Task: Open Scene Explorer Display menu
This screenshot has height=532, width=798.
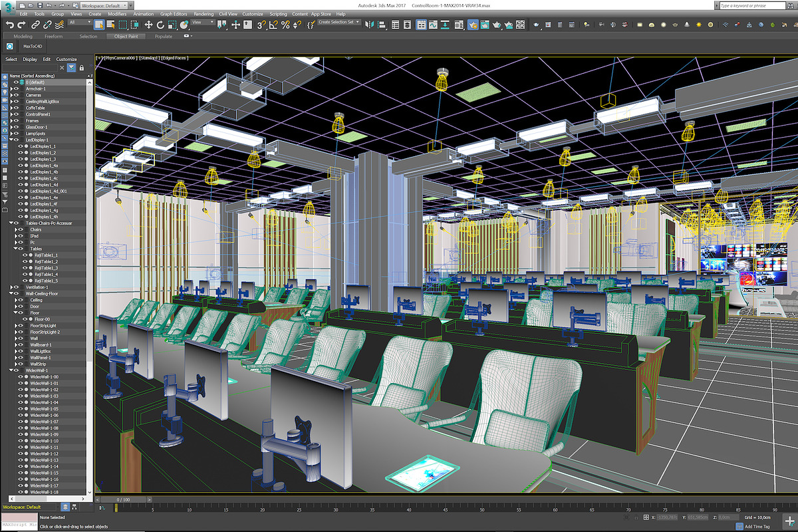Action: click(x=30, y=59)
